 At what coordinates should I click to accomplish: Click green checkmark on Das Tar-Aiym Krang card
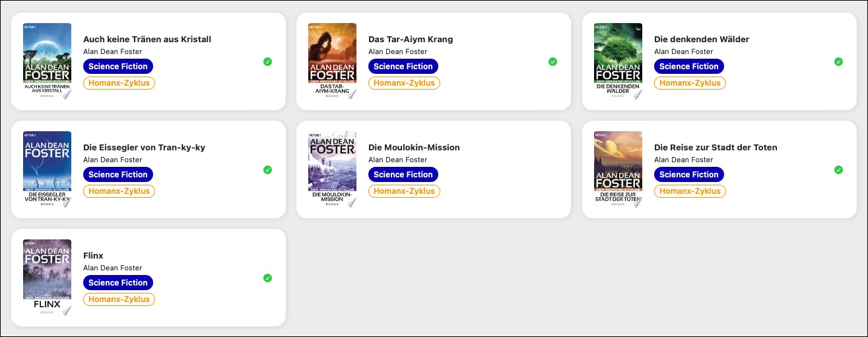click(552, 61)
